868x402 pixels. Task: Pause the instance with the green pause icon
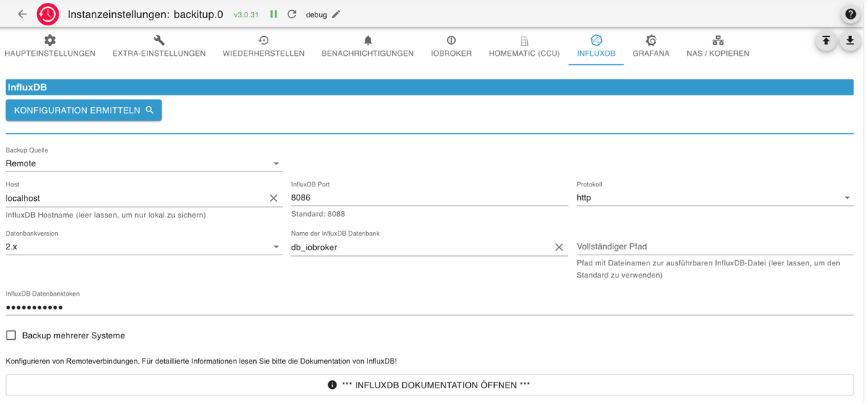point(273,14)
